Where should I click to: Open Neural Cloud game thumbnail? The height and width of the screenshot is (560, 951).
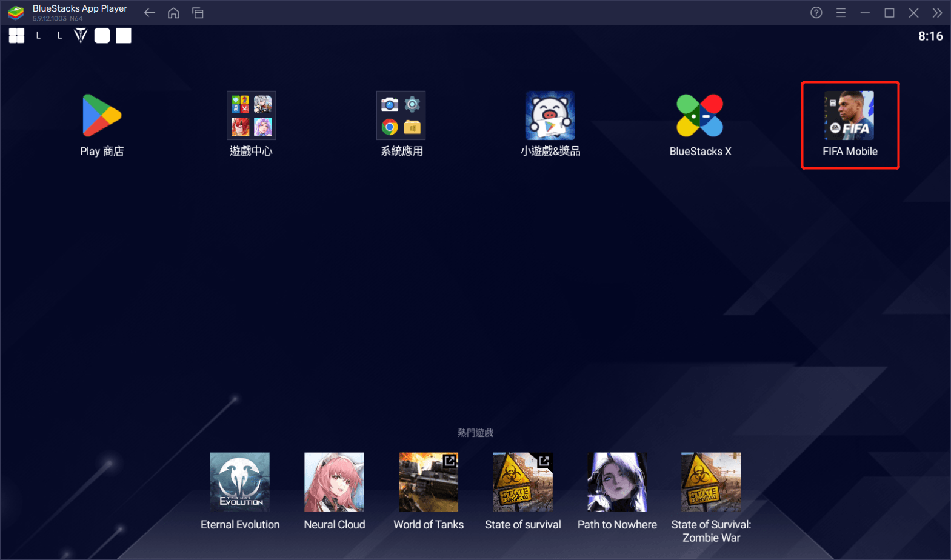(x=334, y=482)
